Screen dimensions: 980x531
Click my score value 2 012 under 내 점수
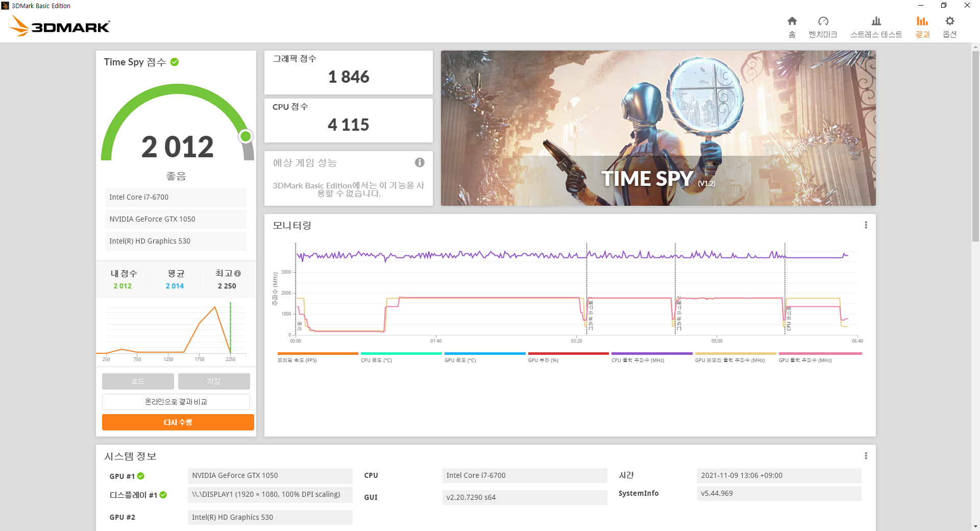122,286
